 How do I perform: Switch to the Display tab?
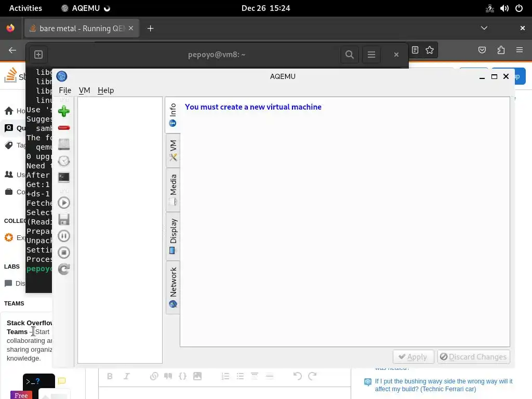tap(173, 236)
